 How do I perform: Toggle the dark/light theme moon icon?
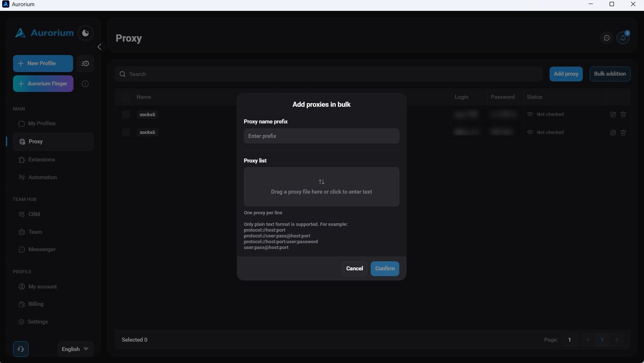[x=85, y=33]
